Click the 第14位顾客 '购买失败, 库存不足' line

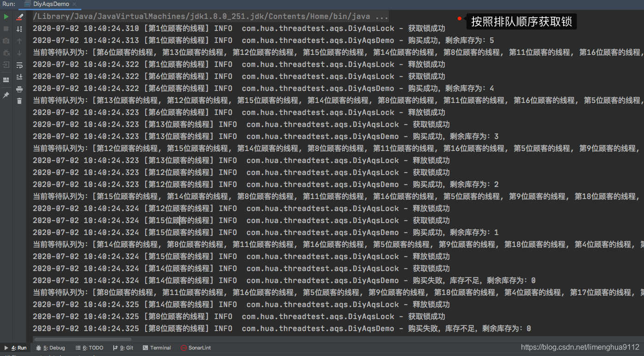point(284,281)
